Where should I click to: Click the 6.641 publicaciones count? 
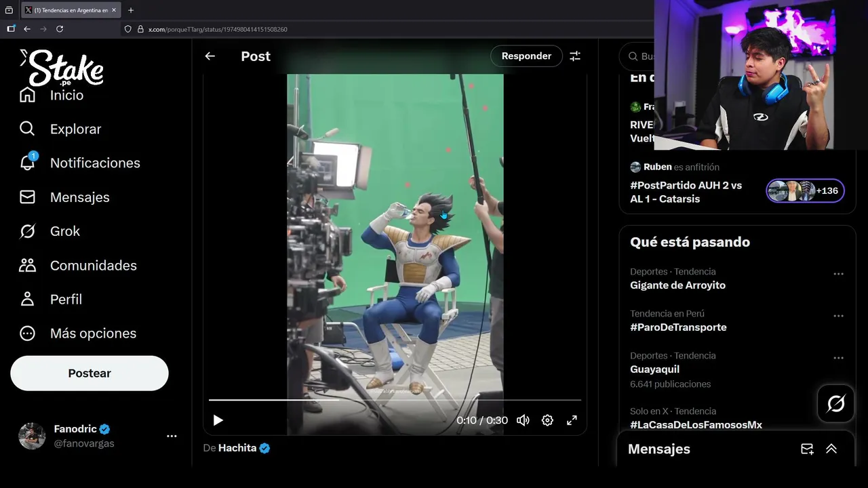tap(671, 384)
